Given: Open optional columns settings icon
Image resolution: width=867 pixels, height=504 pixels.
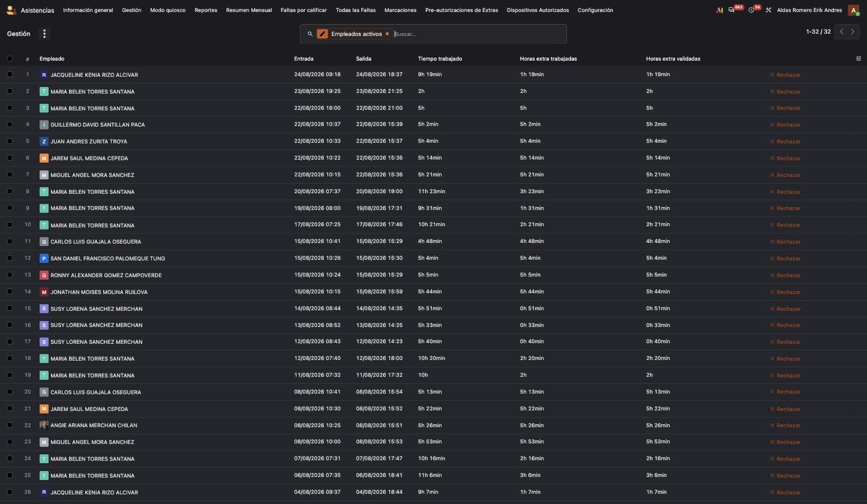Looking at the screenshot, I should (859, 59).
